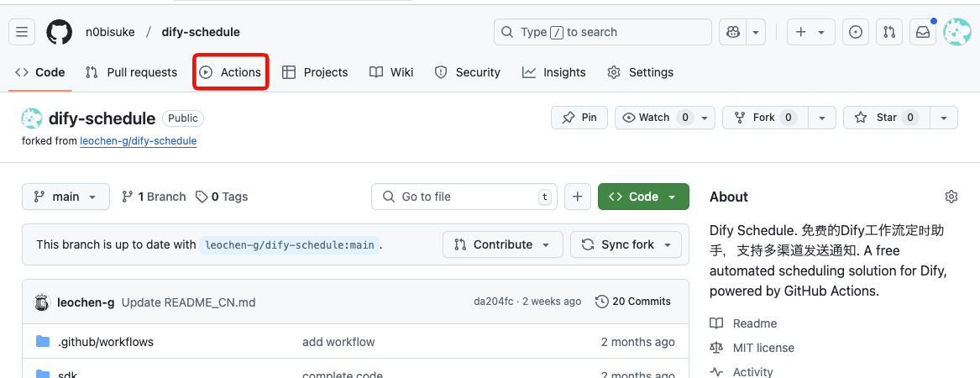Pin the dify-schedule repository

[579, 118]
